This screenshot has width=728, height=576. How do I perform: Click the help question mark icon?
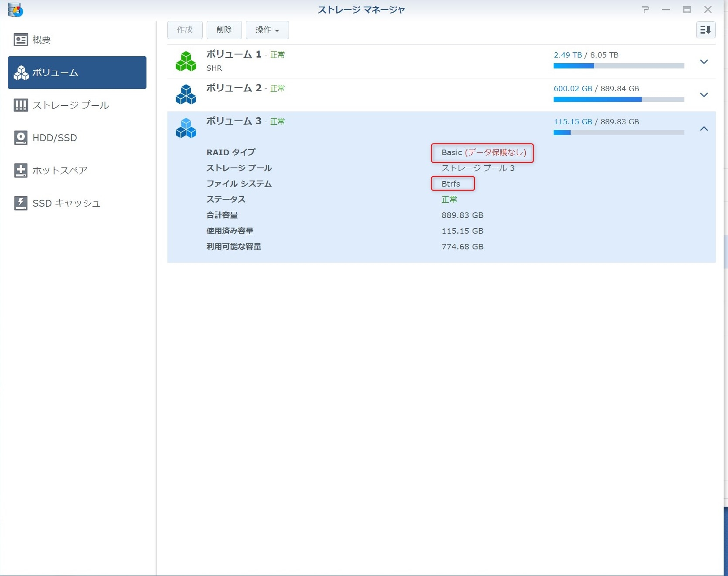click(646, 10)
